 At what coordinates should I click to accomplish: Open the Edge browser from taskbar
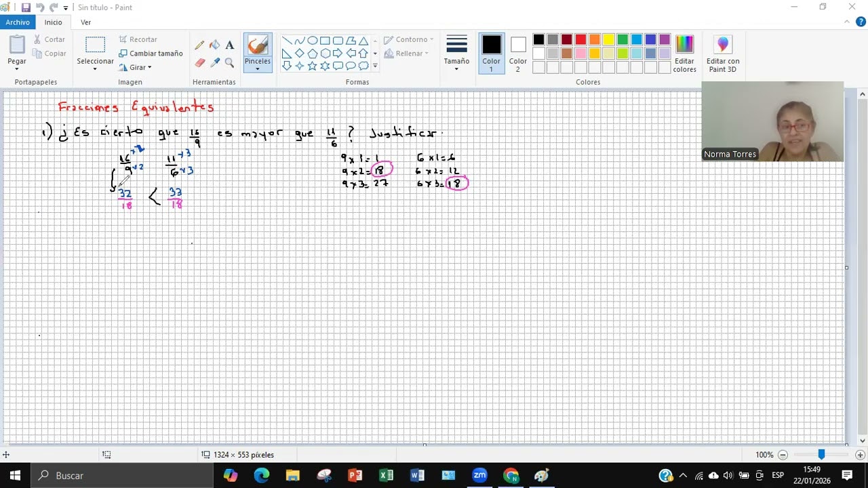261,476
